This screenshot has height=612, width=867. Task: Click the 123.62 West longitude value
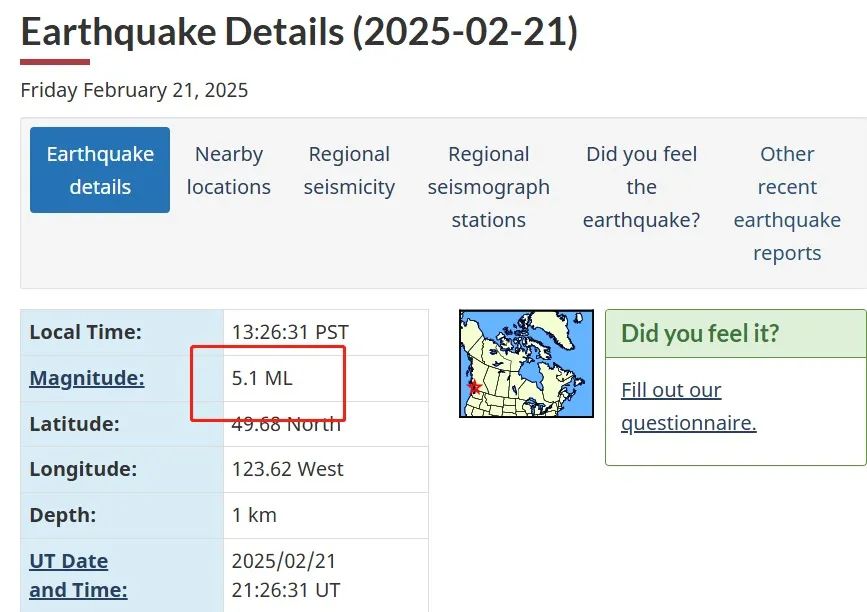pyautogui.click(x=288, y=469)
